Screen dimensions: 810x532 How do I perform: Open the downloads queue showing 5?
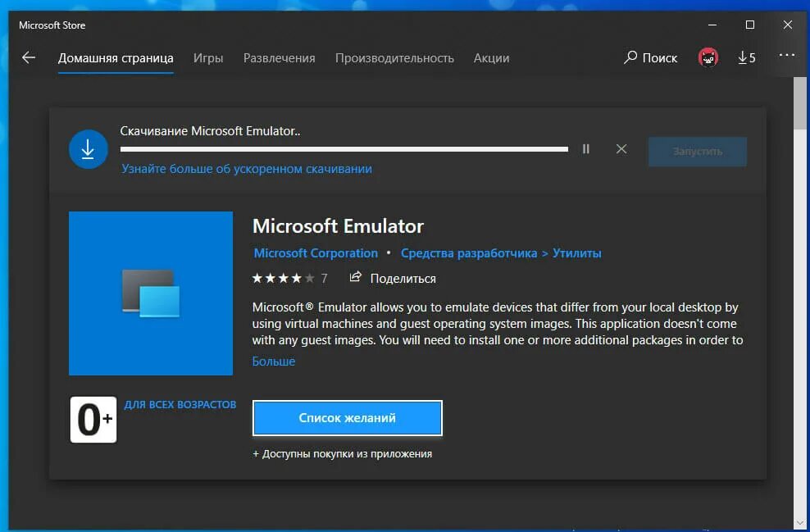pos(746,58)
